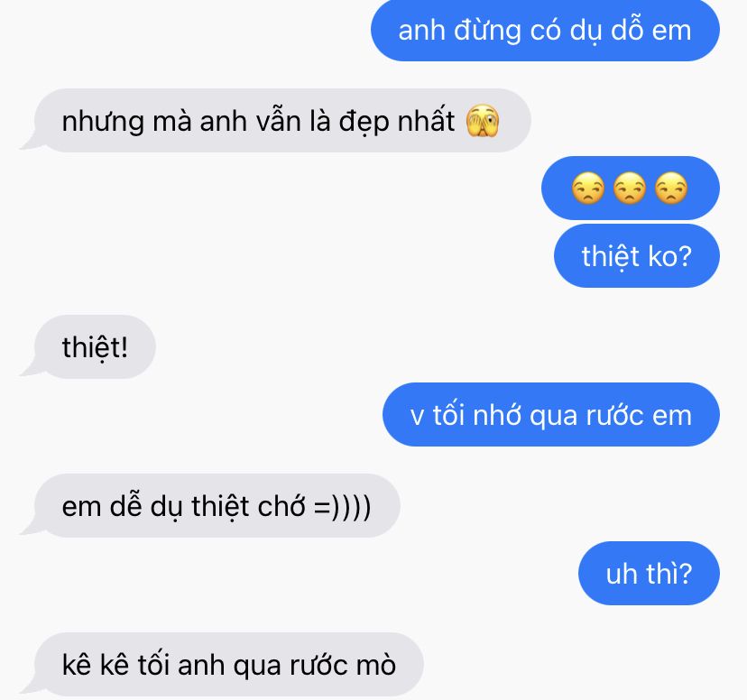This screenshot has width=747, height=700.
Task: Select the gray "nhưng mà anh vẫn là" message
Action: pos(275,121)
